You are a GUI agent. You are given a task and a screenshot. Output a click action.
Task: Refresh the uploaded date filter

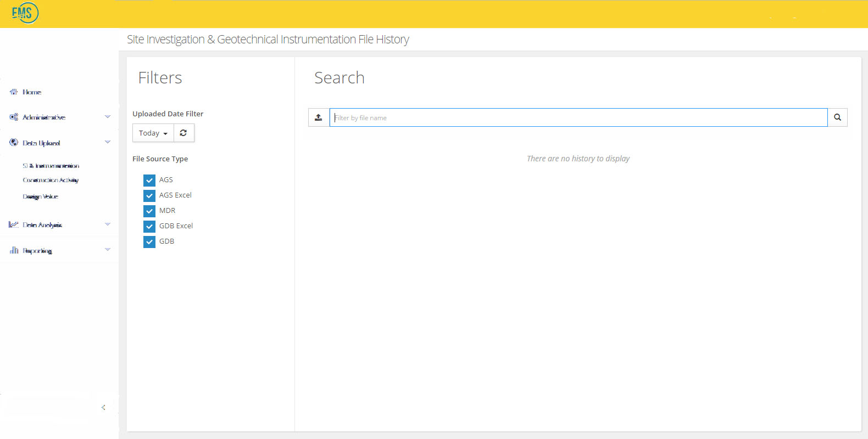(x=183, y=133)
